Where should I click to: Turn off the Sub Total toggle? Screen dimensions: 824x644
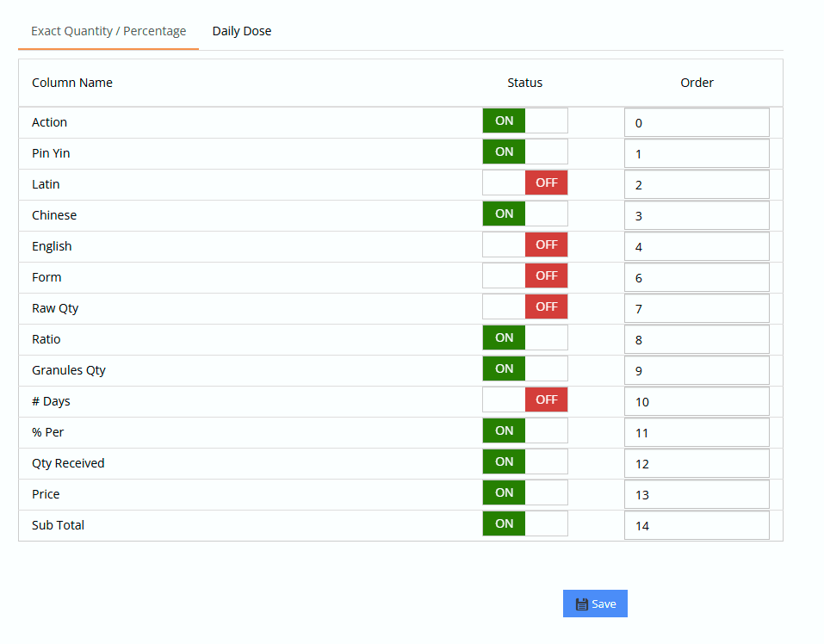coord(525,523)
